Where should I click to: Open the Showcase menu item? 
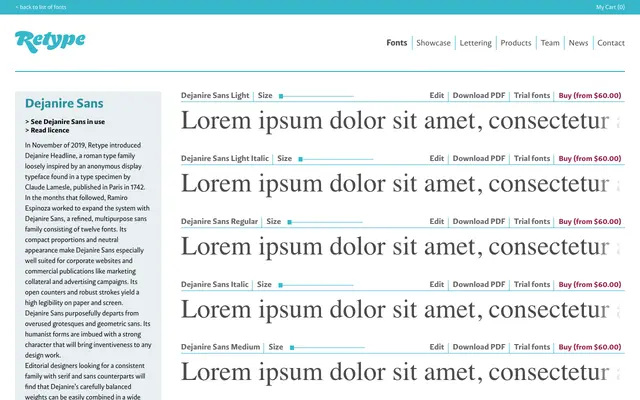click(x=433, y=43)
